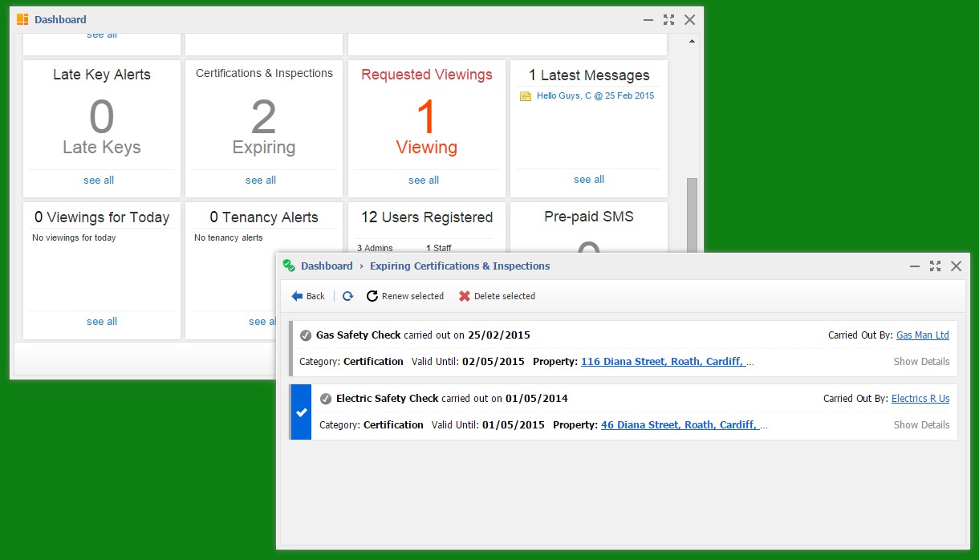The height and width of the screenshot is (560, 979).
Task: Click the refresh icon in toolbar
Action: [347, 296]
